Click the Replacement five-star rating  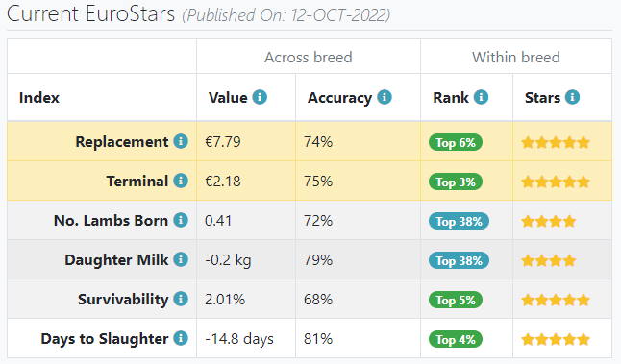click(556, 142)
